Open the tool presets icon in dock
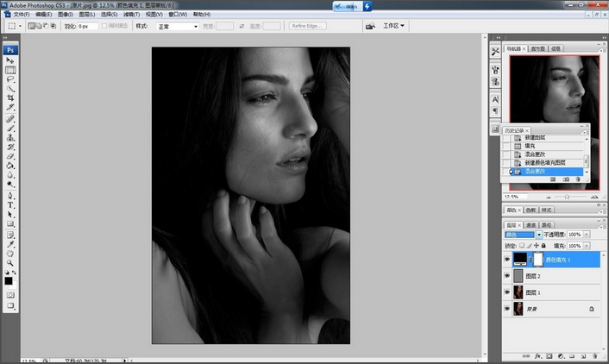 (495, 51)
